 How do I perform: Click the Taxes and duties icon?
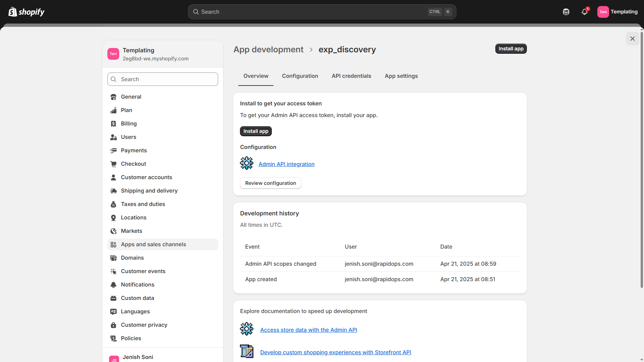[x=113, y=204]
